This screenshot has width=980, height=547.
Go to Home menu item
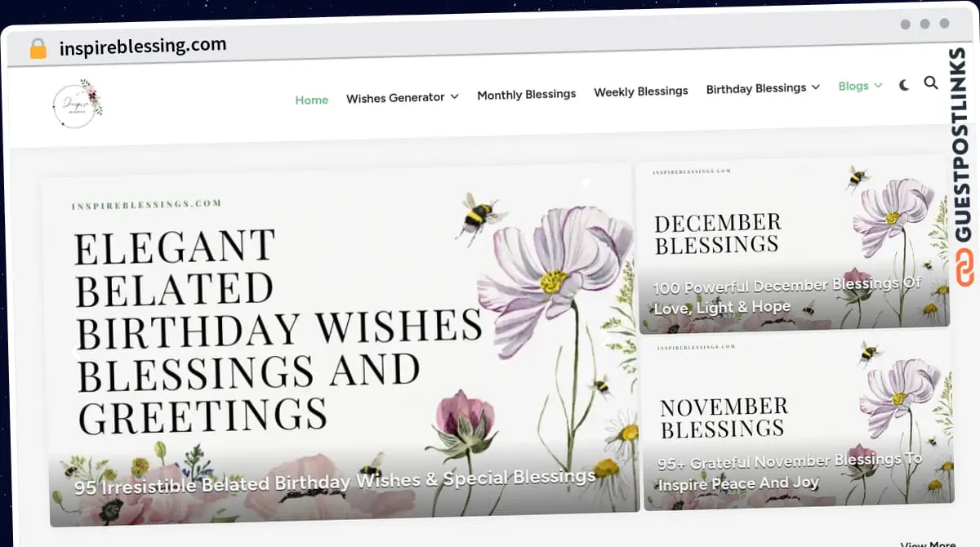[x=312, y=100]
